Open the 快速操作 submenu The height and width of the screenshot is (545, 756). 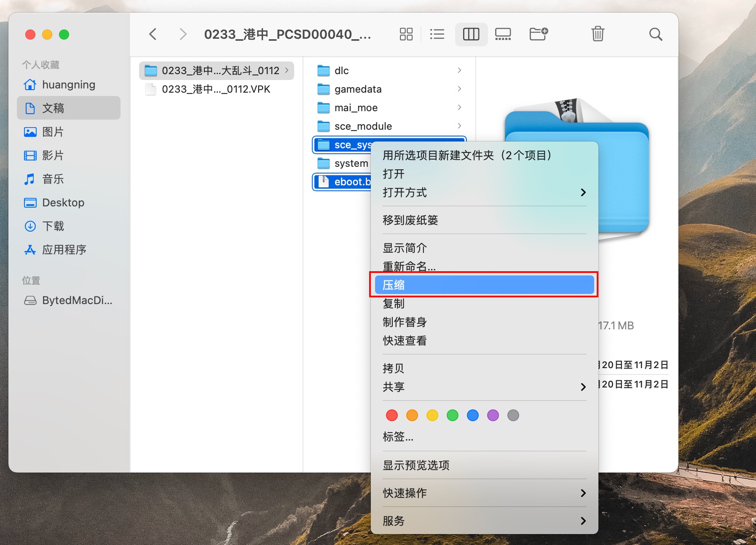coord(484,493)
